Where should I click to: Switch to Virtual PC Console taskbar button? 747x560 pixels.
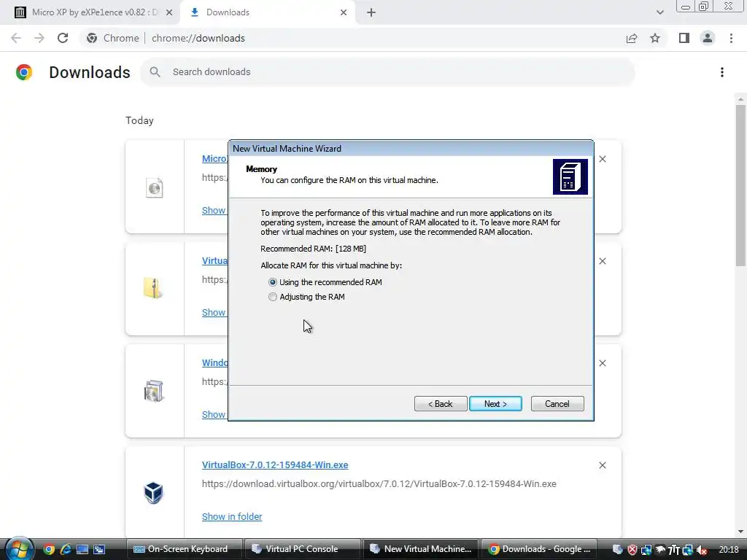pyautogui.click(x=303, y=549)
